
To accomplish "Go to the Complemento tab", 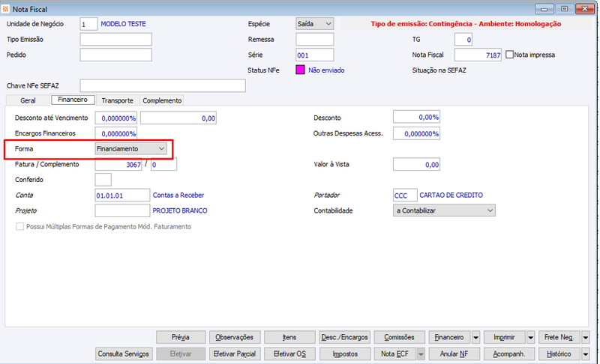I will [x=162, y=100].
